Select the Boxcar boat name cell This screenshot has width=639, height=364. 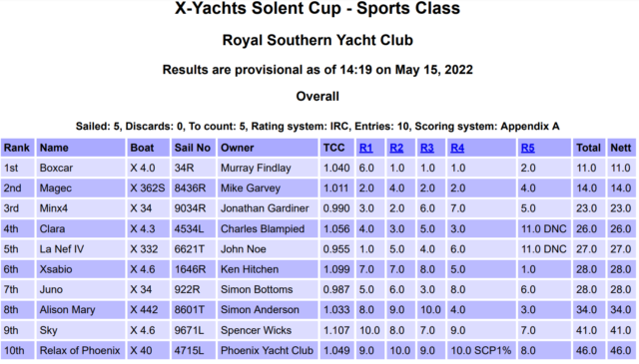80,168
